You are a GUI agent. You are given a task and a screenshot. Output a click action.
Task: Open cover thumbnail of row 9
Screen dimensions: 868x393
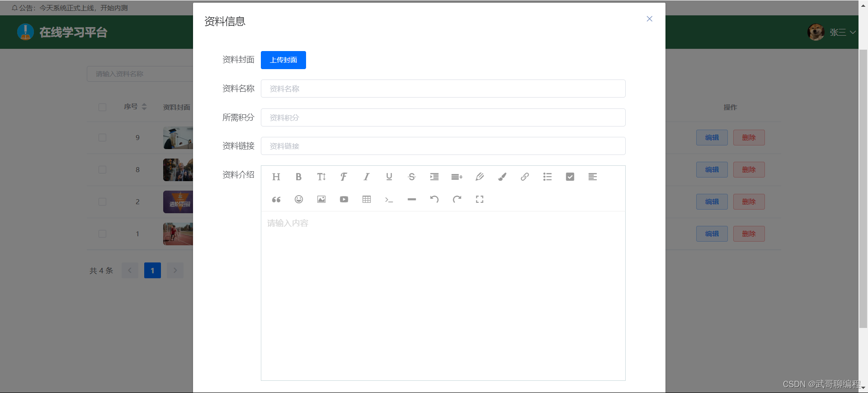click(178, 138)
